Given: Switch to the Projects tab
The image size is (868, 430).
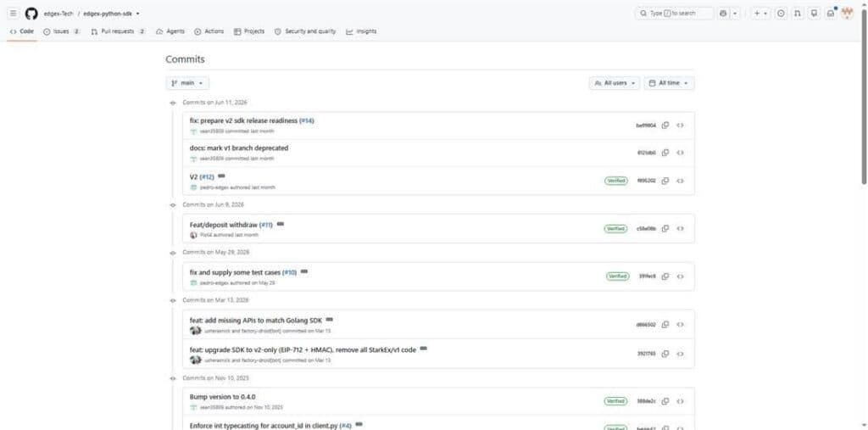Looking at the screenshot, I should [249, 31].
